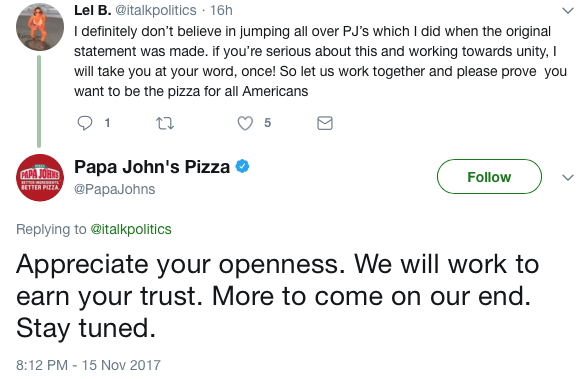The height and width of the screenshot is (379, 587).
Task: Click the reply count number 1
Action: (107, 123)
